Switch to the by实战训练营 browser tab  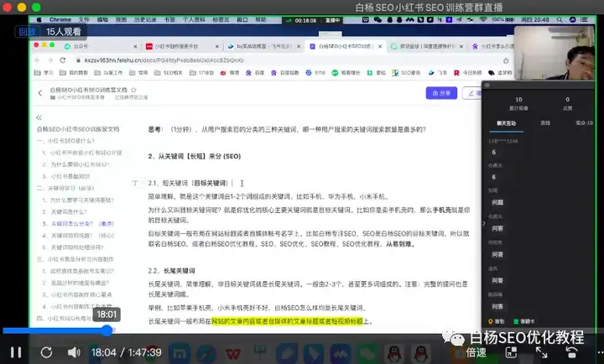coord(264,46)
